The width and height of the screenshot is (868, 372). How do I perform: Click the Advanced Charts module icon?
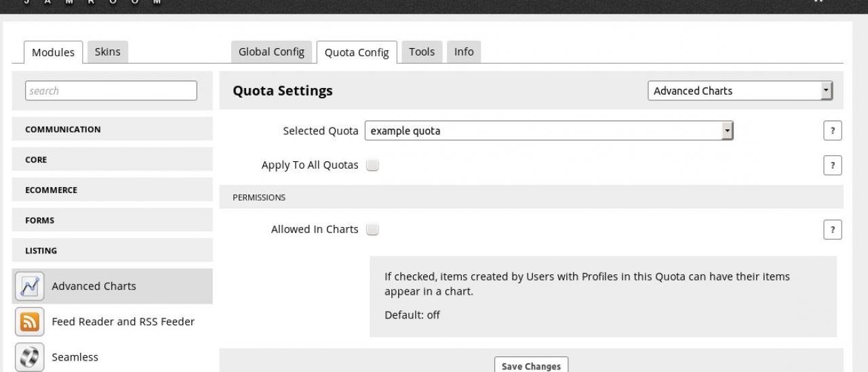point(29,287)
